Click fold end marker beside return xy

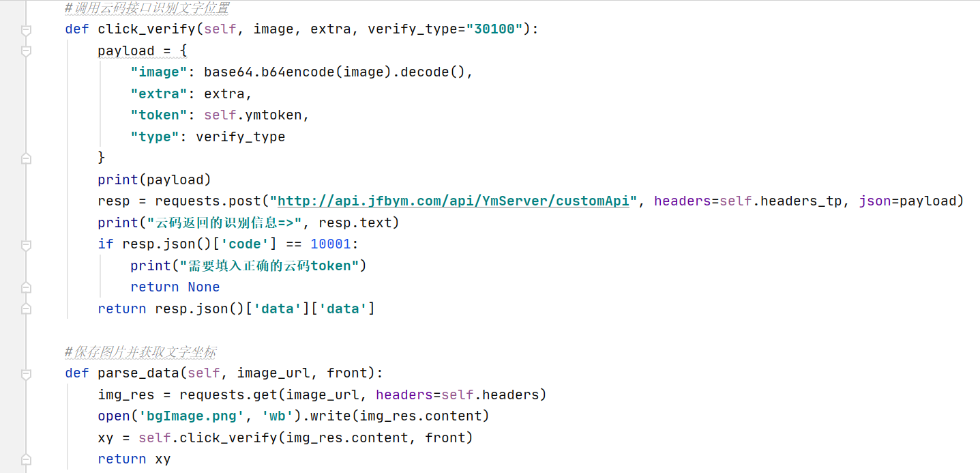[26, 459]
